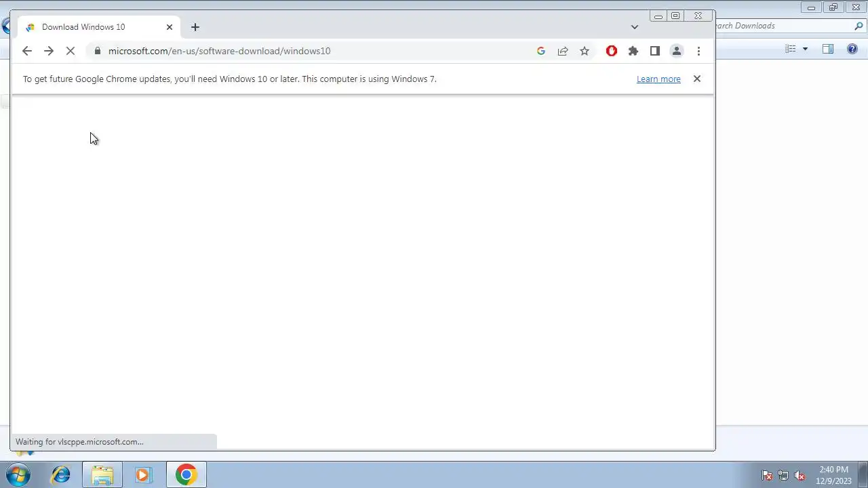Screen dimensions: 868x488
Task: Switch to the Download Windows 10 tab
Action: tap(99, 27)
